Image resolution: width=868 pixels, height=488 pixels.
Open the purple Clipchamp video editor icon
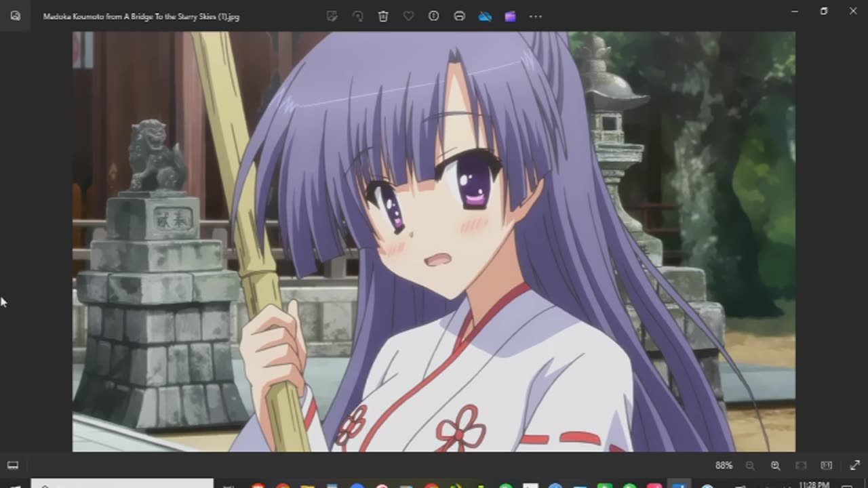[510, 16]
